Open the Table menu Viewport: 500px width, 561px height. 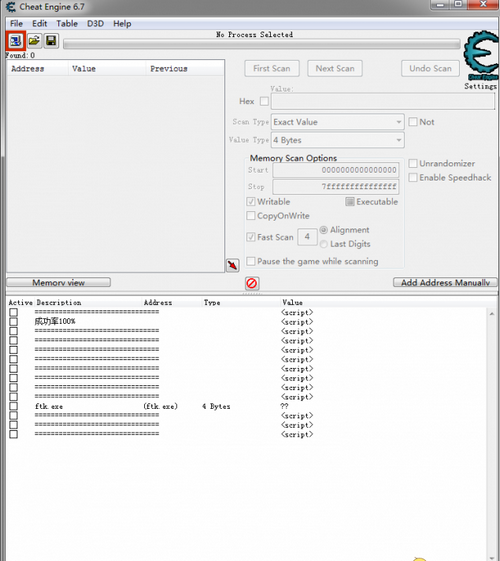click(x=67, y=24)
